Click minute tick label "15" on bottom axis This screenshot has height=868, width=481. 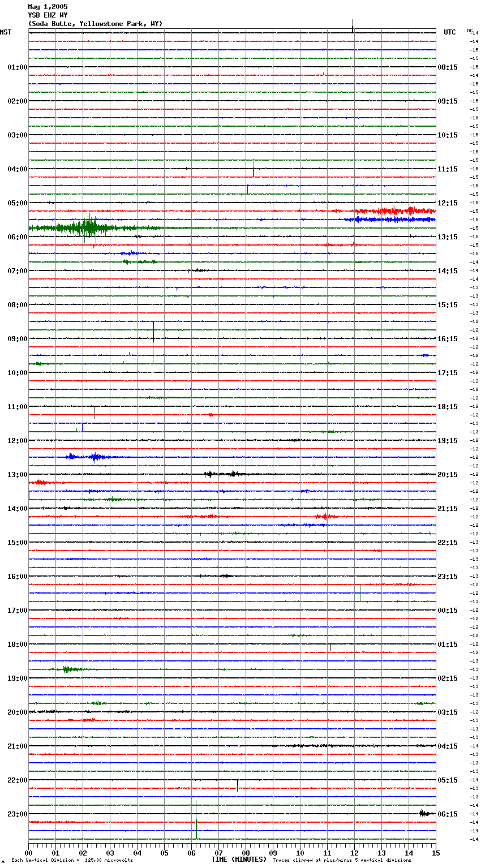436,853
